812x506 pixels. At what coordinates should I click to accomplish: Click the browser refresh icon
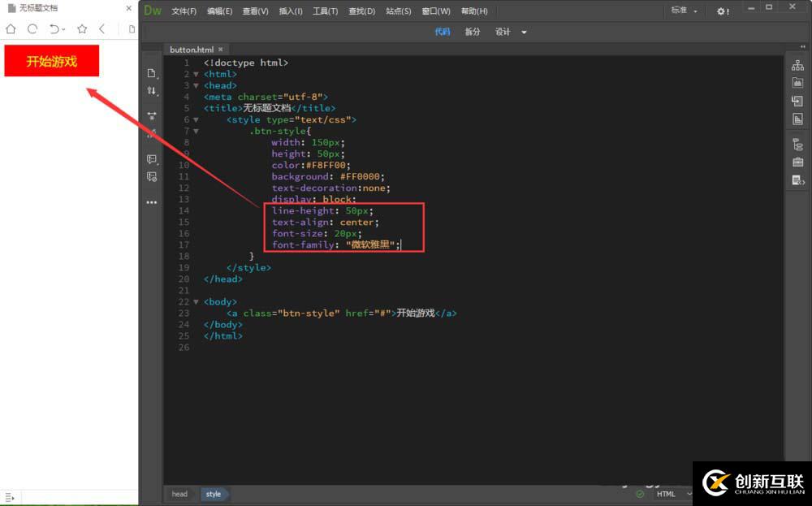tap(32, 29)
